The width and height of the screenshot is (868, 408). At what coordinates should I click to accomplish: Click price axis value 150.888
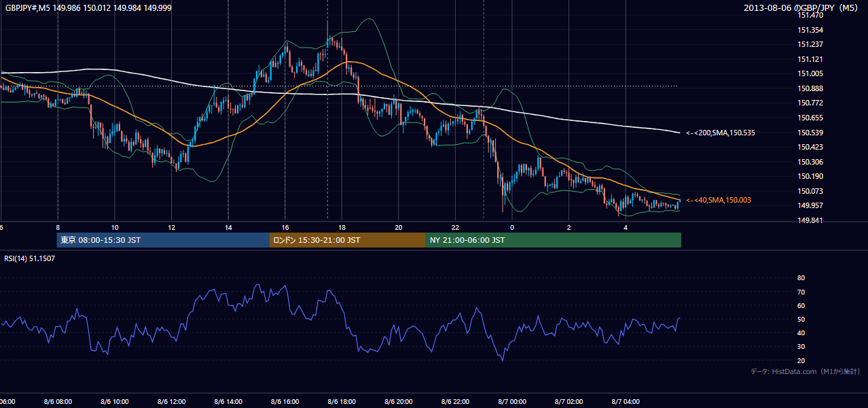(811, 88)
